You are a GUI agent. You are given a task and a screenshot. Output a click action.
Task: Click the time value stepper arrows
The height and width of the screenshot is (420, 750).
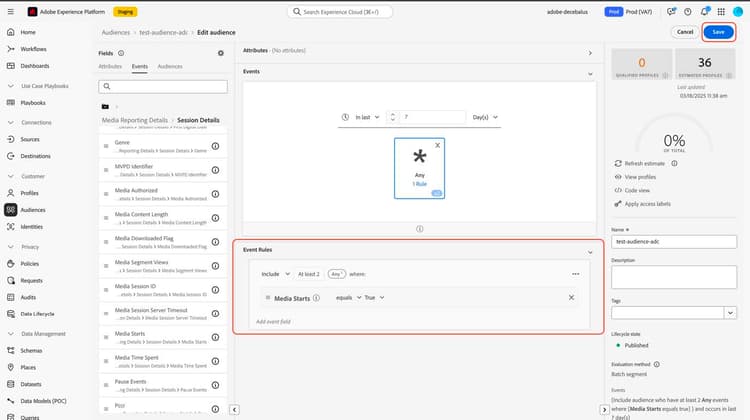pyautogui.click(x=392, y=117)
